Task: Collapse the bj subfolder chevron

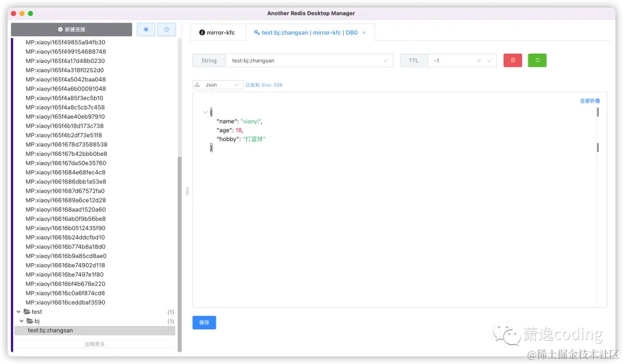Action: click(21, 321)
